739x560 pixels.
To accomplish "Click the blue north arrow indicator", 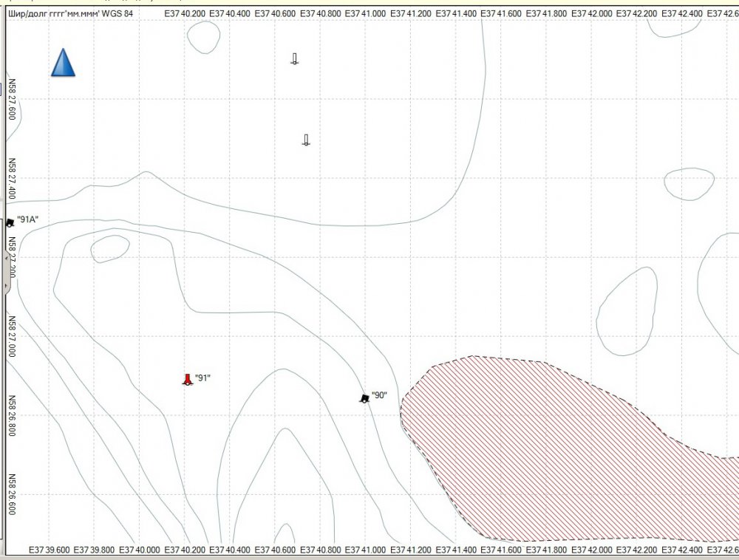I will pyautogui.click(x=63, y=63).
